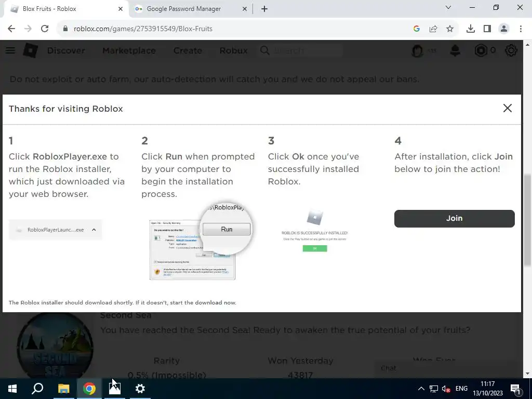Screen dimensions: 532x399
Task: Go forward to the next page
Action: coord(28,29)
